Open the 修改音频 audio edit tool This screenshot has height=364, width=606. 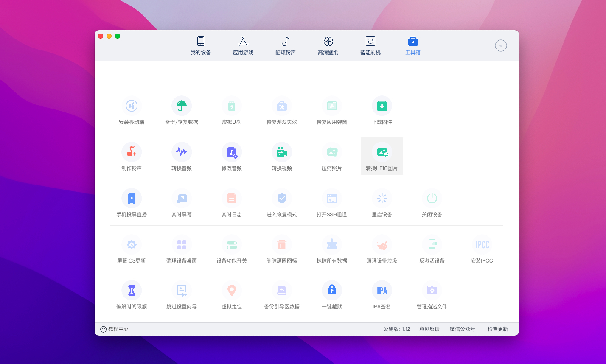coord(232,152)
